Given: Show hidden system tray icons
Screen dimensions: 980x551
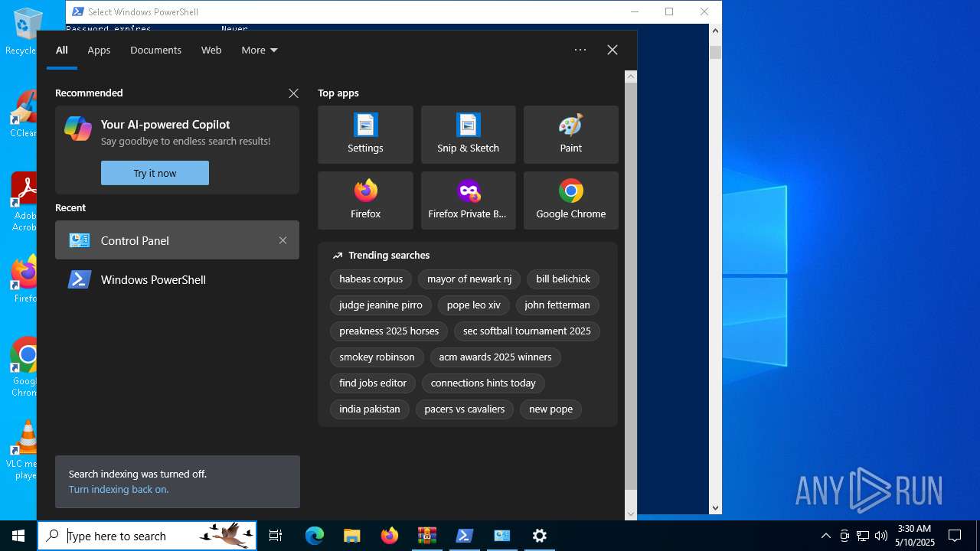Looking at the screenshot, I should point(825,536).
